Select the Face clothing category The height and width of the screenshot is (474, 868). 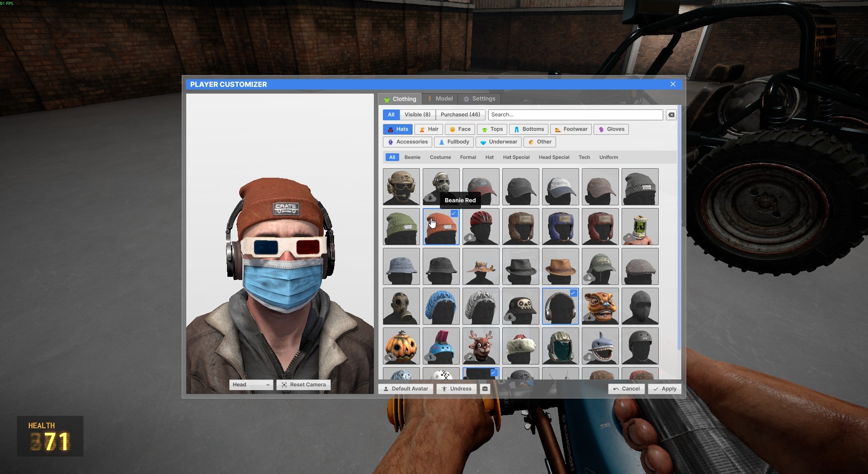click(x=460, y=129)
